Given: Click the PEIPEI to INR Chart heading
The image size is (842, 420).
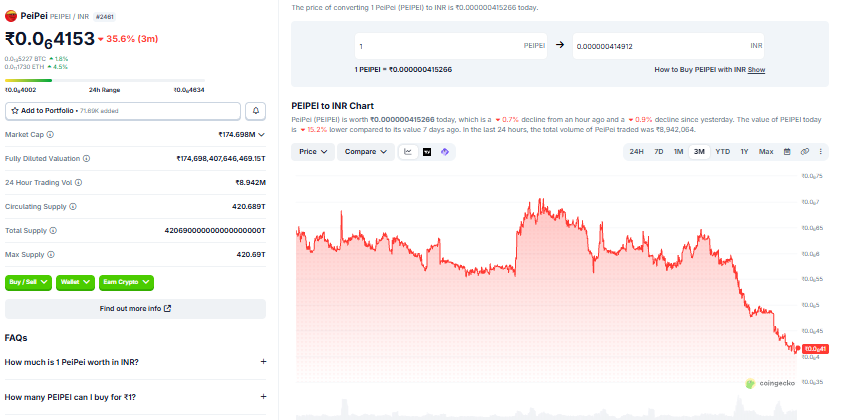Looking at the screenshot, I should 332,106.
